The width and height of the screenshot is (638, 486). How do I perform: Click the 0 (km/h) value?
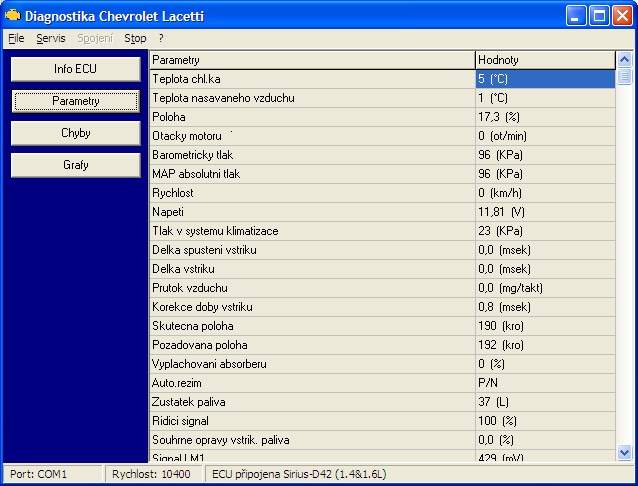pos(500,193)
